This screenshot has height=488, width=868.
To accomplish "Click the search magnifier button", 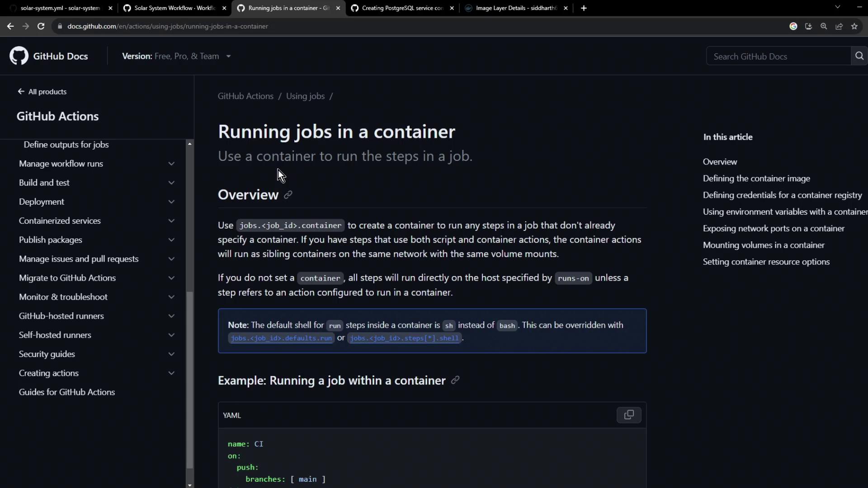I will click(859, 56).
